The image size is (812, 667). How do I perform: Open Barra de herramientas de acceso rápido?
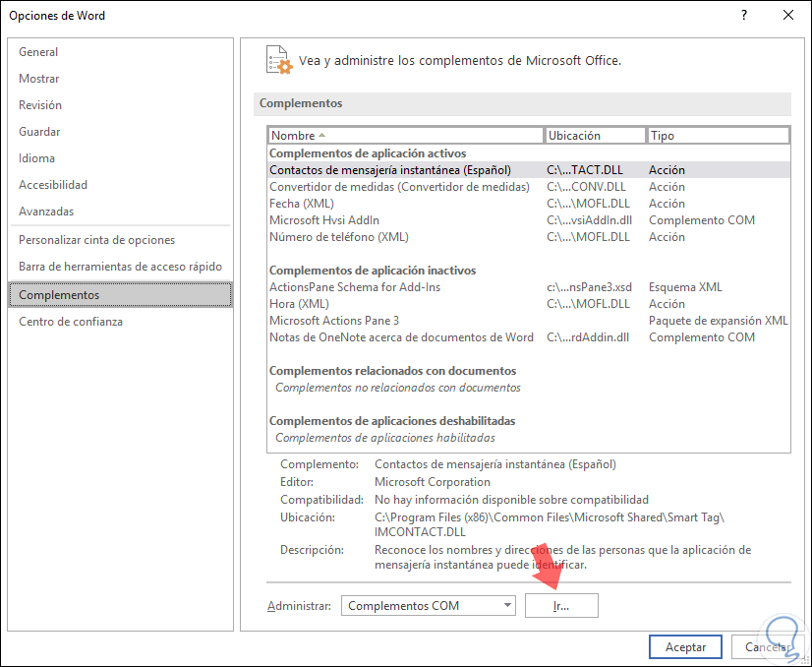(x=121, y=267)
